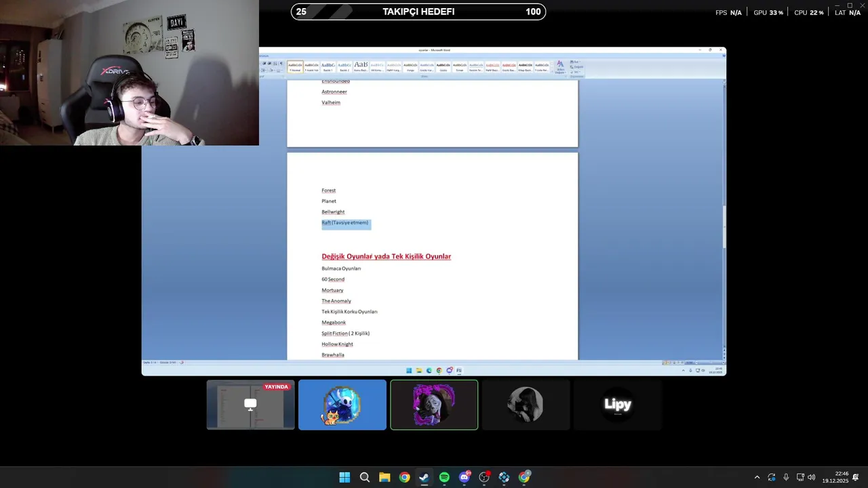Click 'Astroneer' in the document
868x488 pixels.
point(334,91)
